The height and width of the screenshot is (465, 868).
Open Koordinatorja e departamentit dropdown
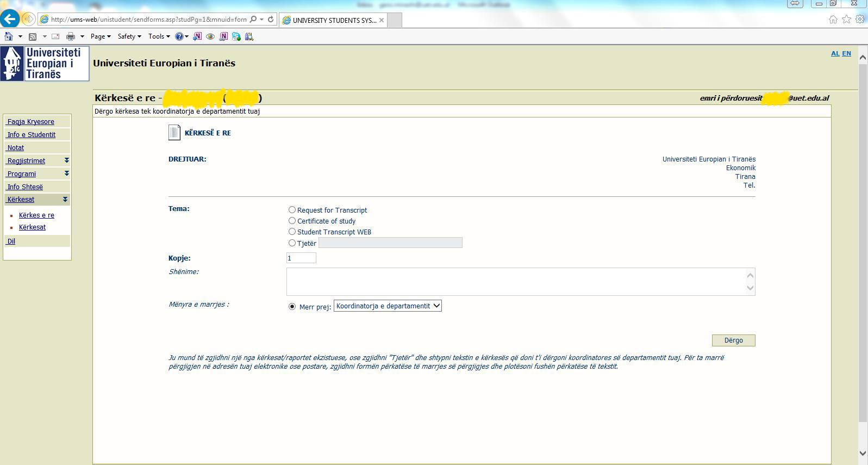(x=388, y=306)
